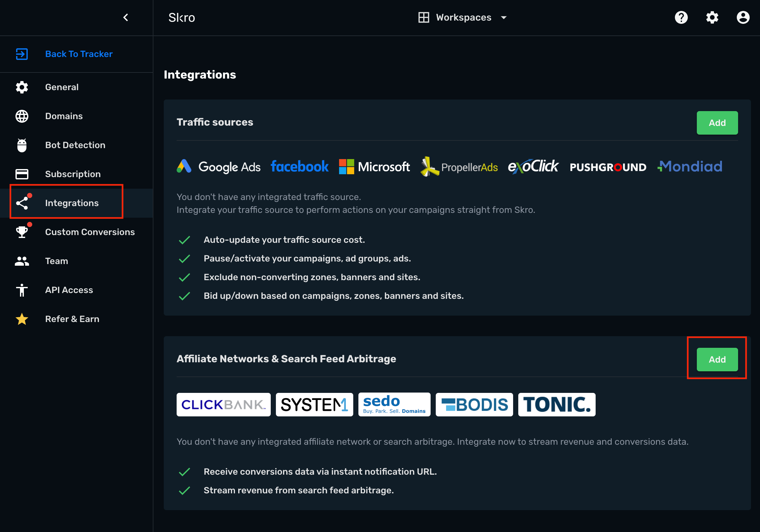Image resolution: width=760 pixels, height=532 pixels.
Task: Click the Google Ads logo
Action: tap(219, 166)
